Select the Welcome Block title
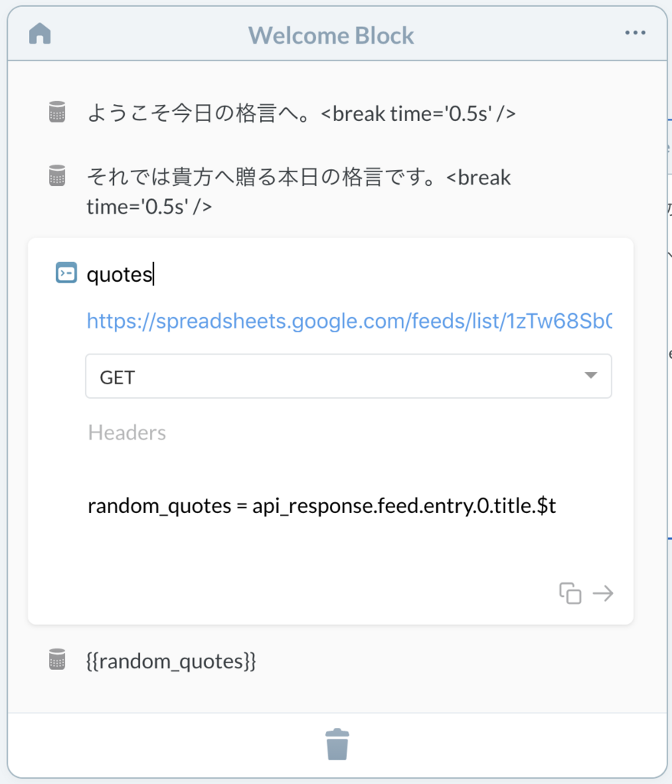This screenshot has width=672, height=784. pos(331,34)
